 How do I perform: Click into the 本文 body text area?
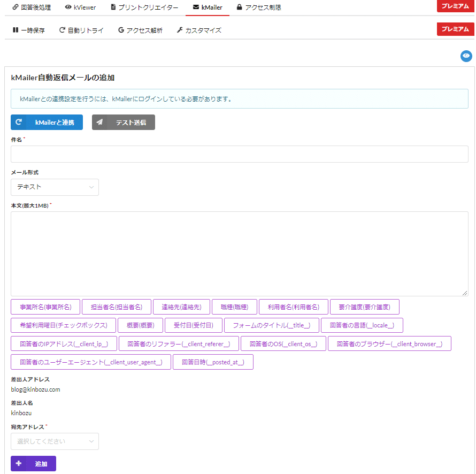pos(239,254)
